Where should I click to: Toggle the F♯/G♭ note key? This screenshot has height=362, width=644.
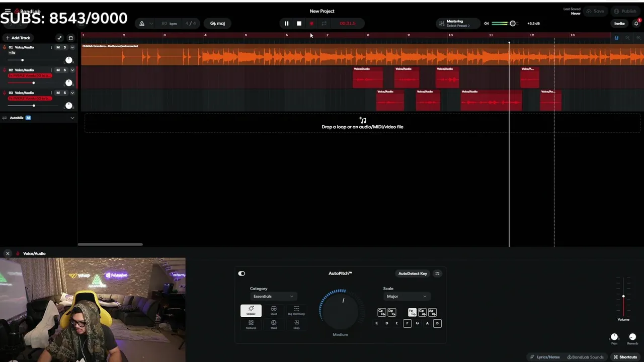coord(412,312)
